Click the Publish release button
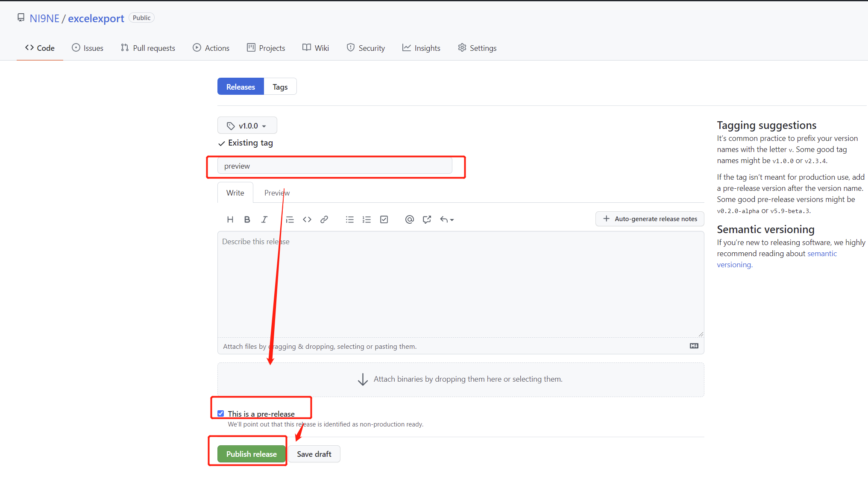 [x=251, y=454]
